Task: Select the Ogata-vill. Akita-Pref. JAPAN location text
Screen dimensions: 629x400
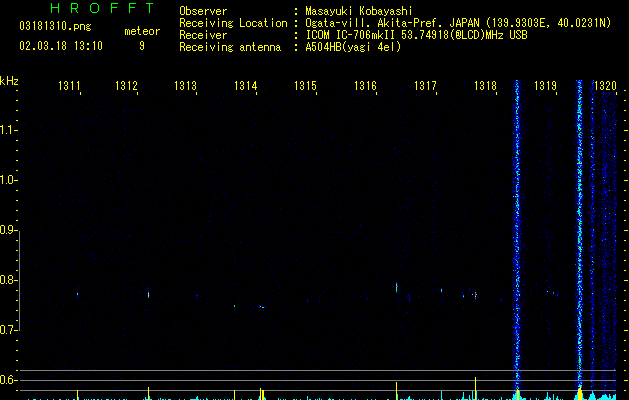Action: pos(458,23)
